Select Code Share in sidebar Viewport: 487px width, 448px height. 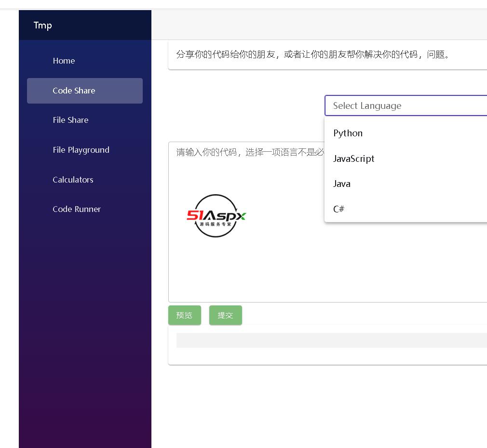click(x=84, y=91)
